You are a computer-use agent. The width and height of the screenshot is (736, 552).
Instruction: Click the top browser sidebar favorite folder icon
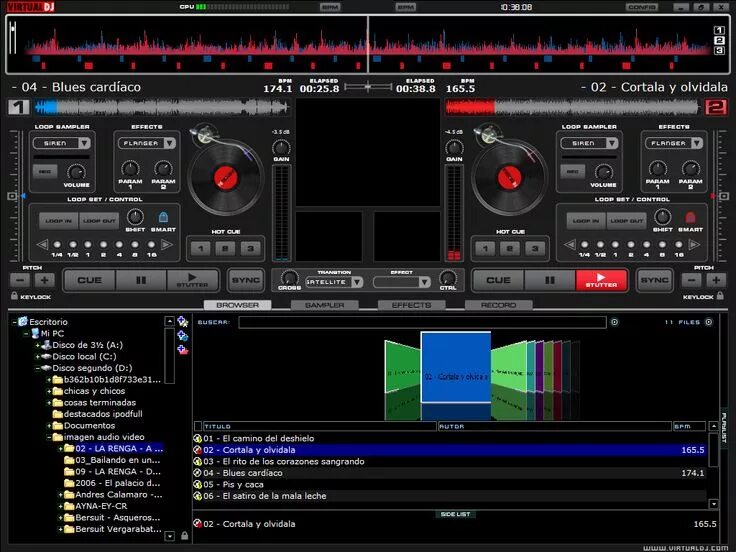tap(183, 322)
